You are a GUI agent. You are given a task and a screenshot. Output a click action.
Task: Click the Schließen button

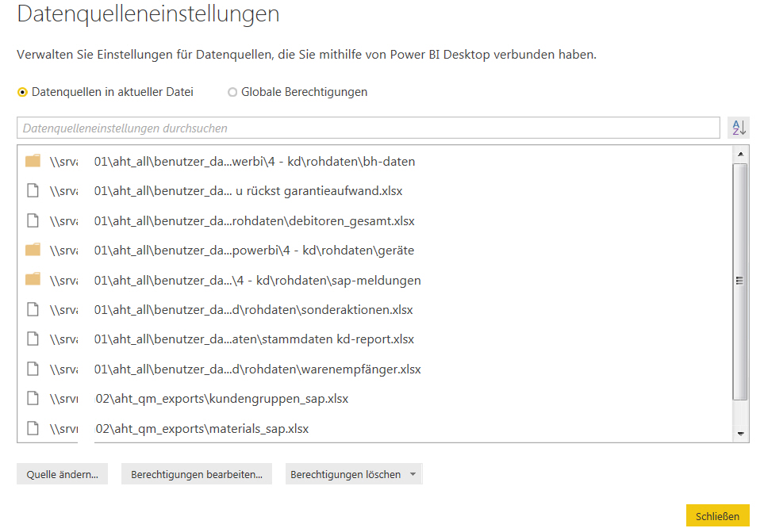pos(717,516)
